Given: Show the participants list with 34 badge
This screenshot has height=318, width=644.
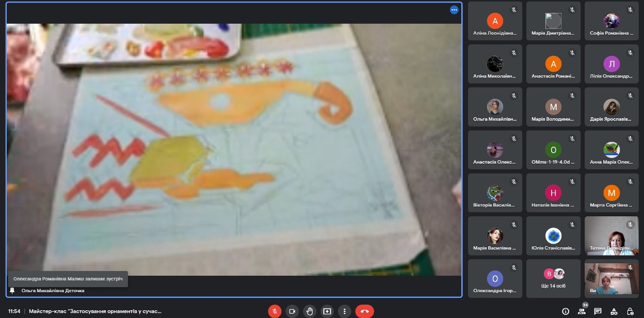Looking at the screenshot, I should (582, 311).
